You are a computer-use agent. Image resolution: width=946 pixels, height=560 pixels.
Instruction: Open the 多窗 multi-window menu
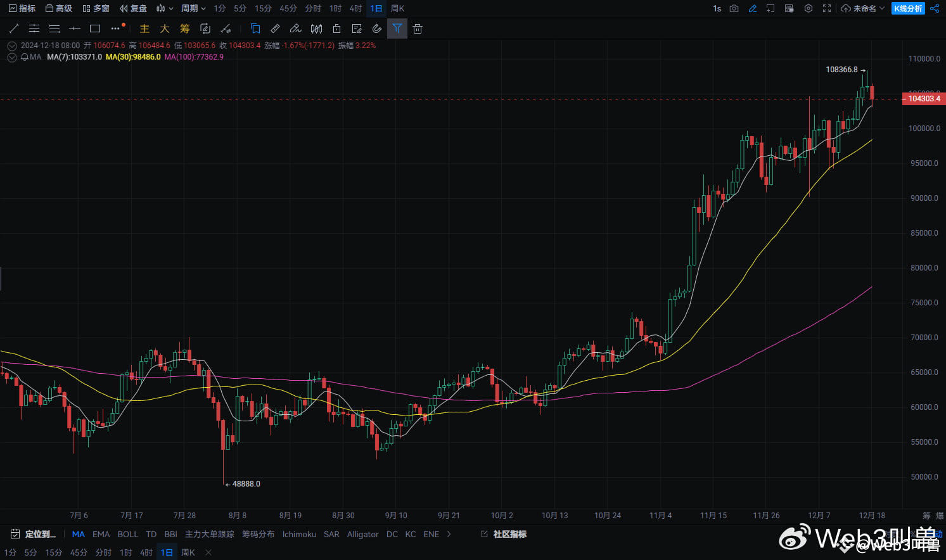click(96, 8)
